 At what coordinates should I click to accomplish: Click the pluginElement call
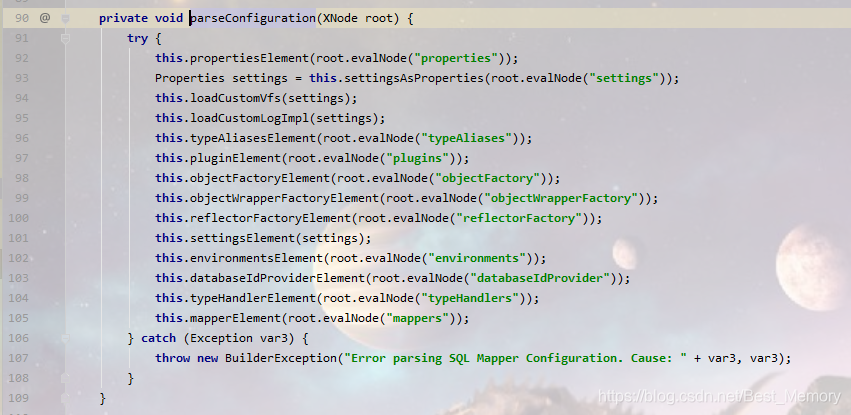point(235,158)
